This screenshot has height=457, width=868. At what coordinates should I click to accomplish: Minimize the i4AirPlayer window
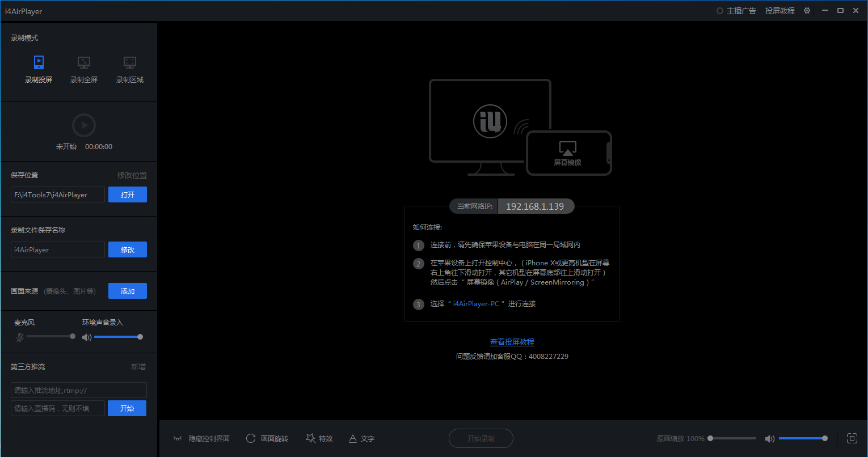point(825,11)
